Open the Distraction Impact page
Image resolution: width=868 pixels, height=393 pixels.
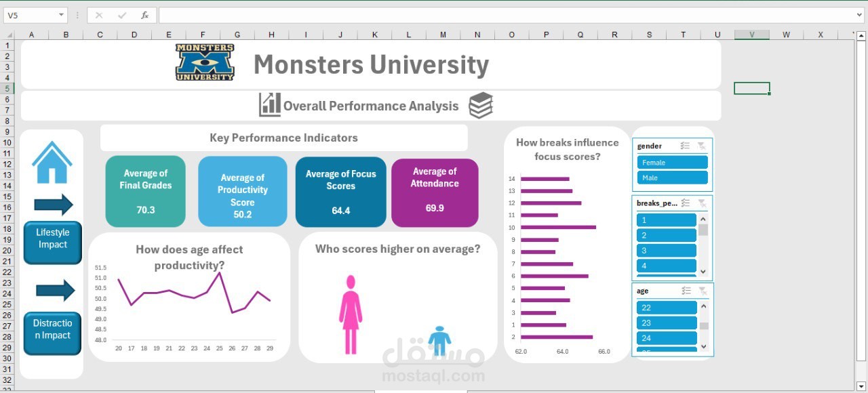[53, 333]
